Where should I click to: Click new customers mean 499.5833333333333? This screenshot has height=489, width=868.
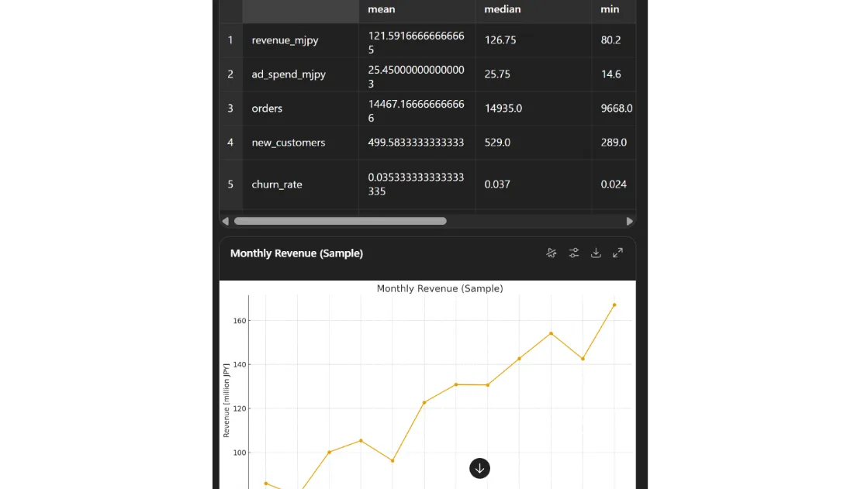tap(416, 143)
